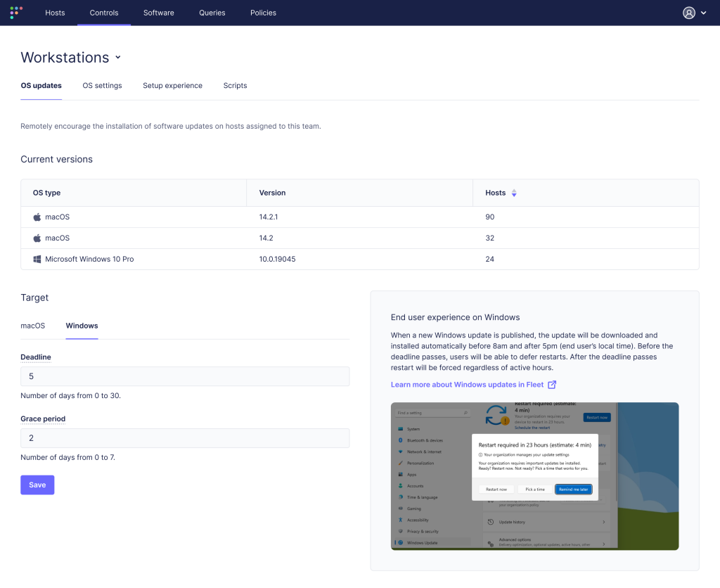Switch to the OS settings tab

102,86
